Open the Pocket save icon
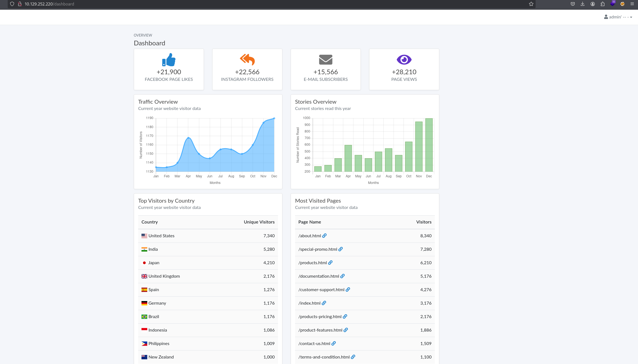Screen dimensions: 638x364 point(572,4)
